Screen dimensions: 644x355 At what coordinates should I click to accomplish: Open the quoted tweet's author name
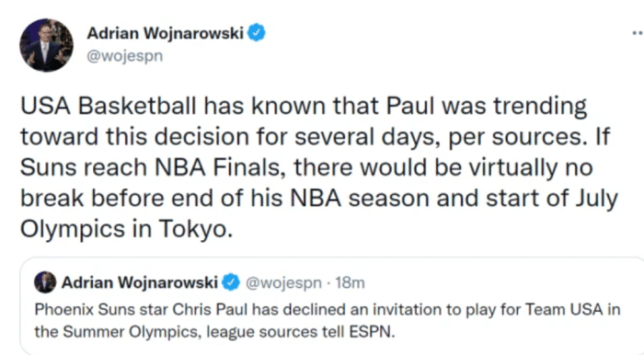140,282
